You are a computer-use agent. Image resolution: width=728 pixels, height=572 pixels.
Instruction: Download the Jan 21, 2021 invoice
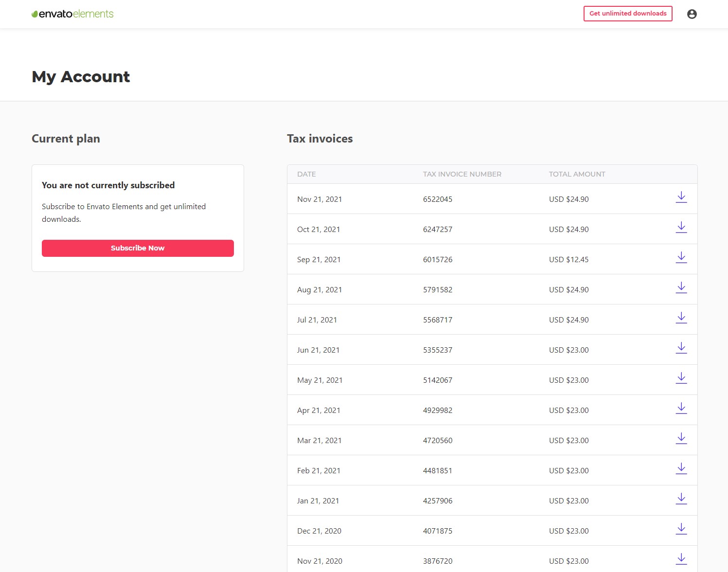point(681,500)
